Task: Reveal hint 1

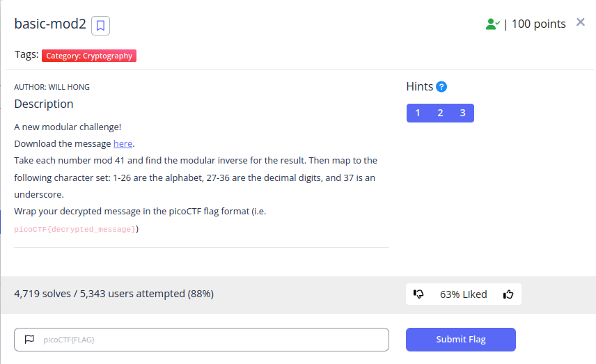Action: click(x=418, y=113)
